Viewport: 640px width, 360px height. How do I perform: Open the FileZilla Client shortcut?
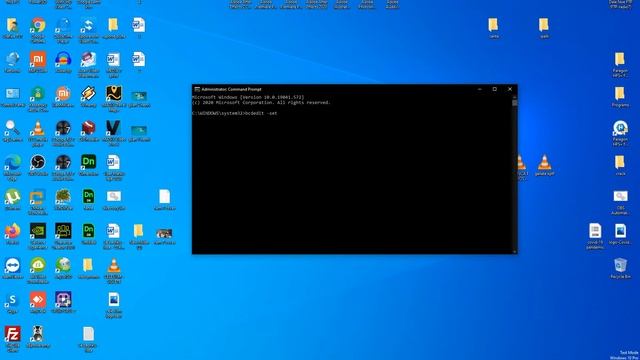13,339
